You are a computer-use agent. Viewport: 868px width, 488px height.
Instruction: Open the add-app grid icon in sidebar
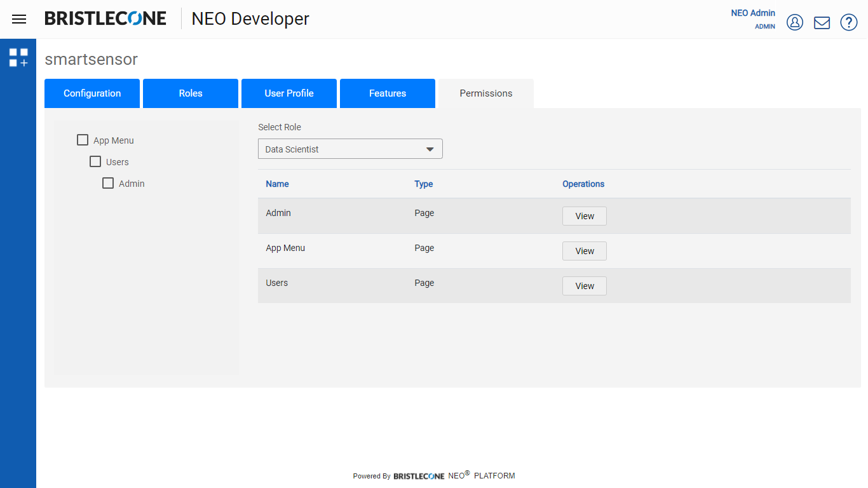tap(18, 58)
